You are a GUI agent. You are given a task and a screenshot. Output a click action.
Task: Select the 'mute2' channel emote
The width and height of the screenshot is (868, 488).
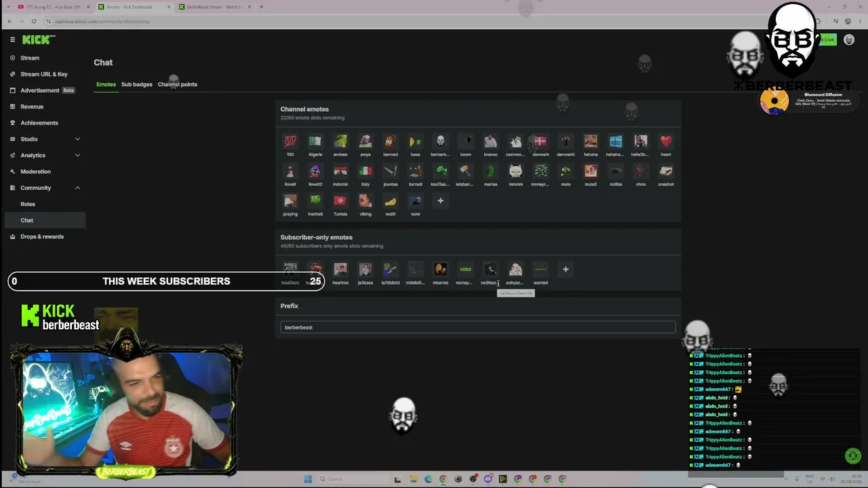[591, 171]
